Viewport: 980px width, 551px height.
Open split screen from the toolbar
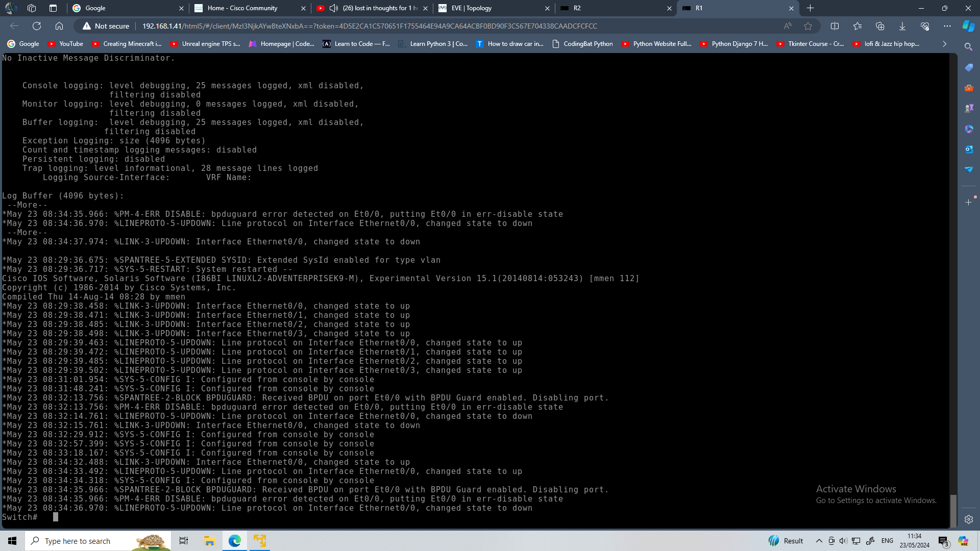click(836, 26)
